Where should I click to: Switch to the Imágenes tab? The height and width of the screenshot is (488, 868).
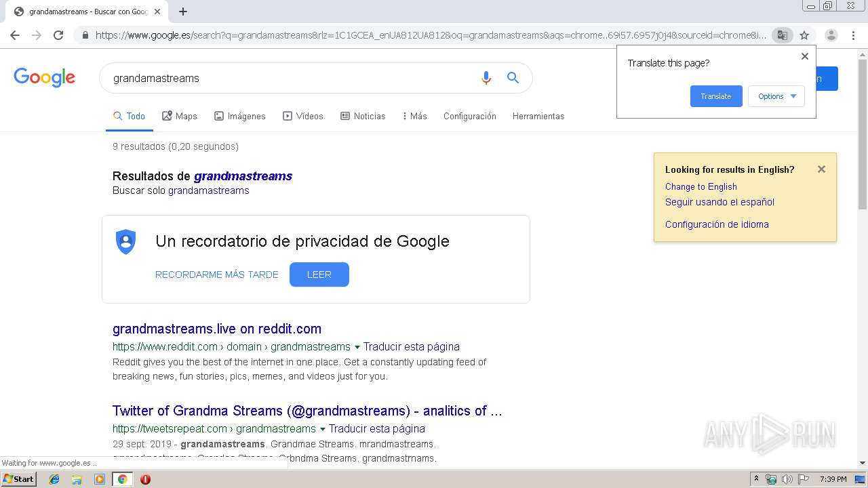(x=240, y=116)
